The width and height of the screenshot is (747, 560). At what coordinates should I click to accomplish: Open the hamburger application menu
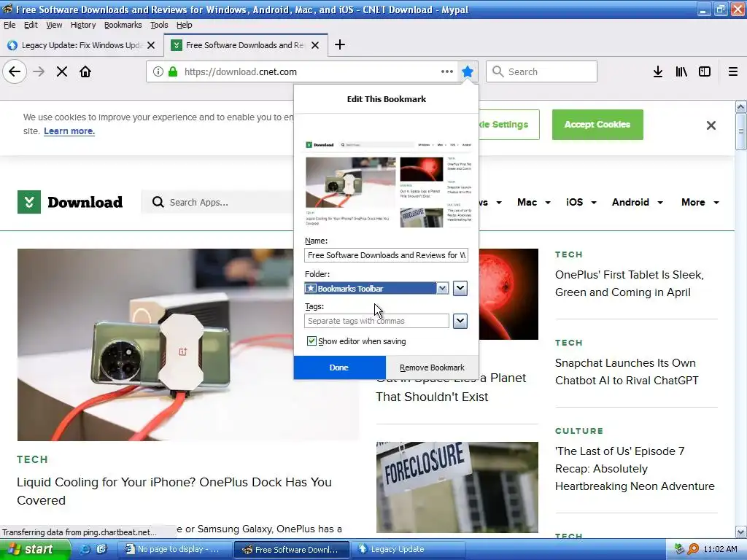pyautogui.click(x=733, y=72)
